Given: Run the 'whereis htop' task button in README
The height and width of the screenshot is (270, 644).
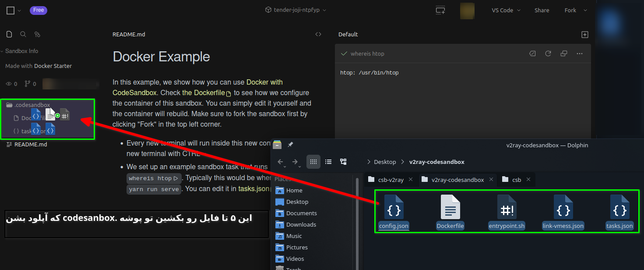Looking at the screenshot, I should click(154, 178).
